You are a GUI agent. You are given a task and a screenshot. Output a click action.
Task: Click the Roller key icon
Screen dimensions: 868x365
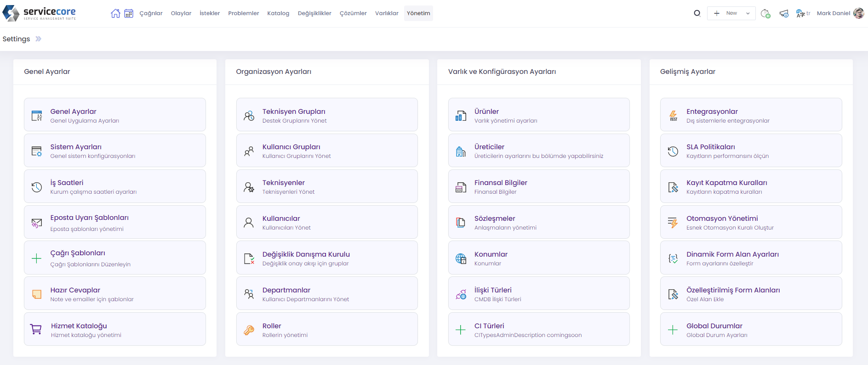pyautogui.click(x=249, y=330)
